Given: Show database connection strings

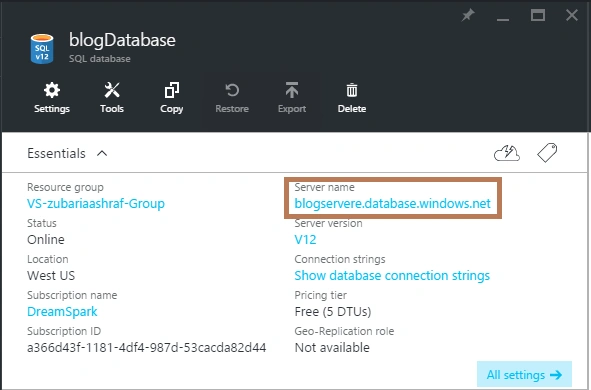Looking at the screenshot, I should (392, 275).
